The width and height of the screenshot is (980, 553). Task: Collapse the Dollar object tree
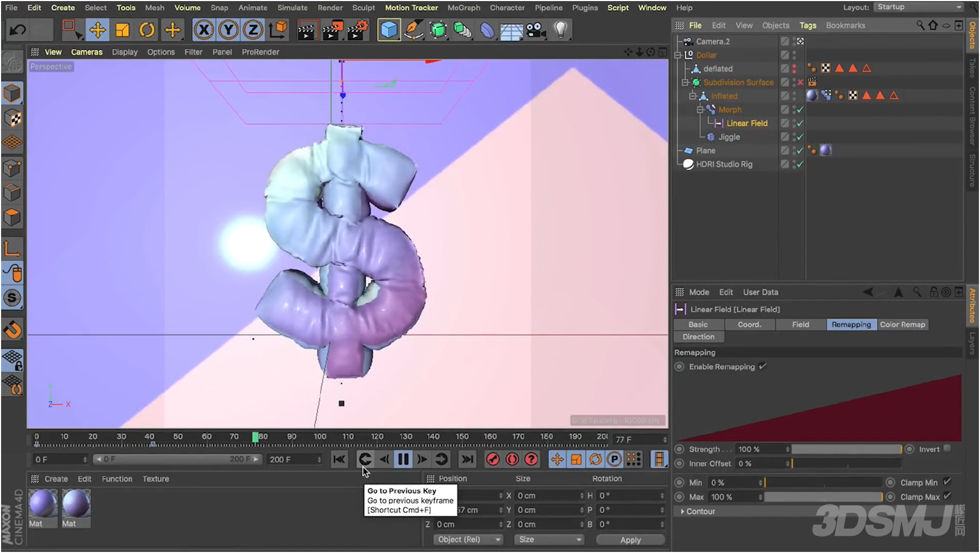[x=678, y=55]
